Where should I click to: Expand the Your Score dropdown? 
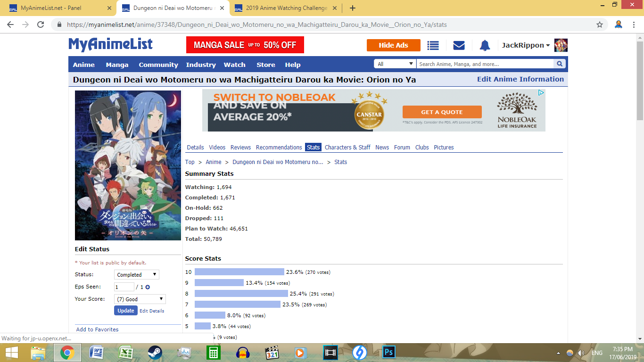140,299
